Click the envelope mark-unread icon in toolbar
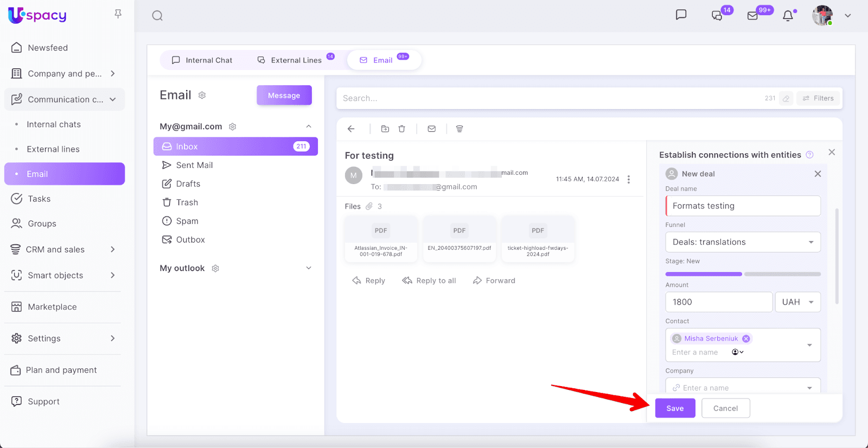This screenshot has height=448, width=868. click(x=432, y=129)
